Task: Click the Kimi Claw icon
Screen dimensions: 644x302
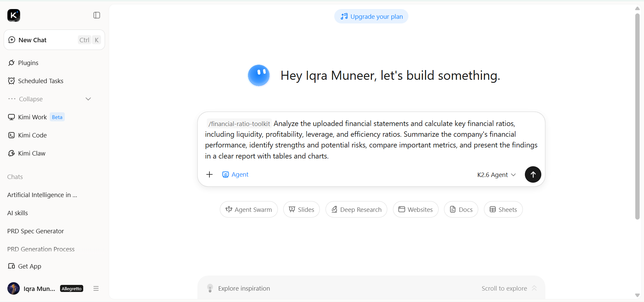Action: [11, 153]
